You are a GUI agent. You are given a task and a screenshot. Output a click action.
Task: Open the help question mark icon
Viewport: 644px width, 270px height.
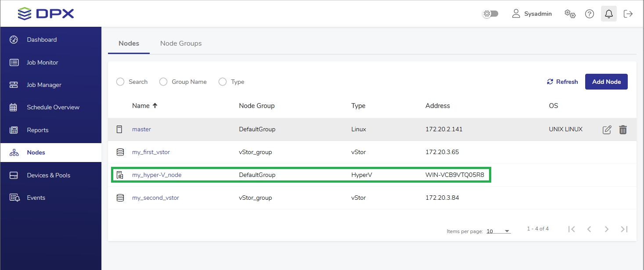pos(589,14)
